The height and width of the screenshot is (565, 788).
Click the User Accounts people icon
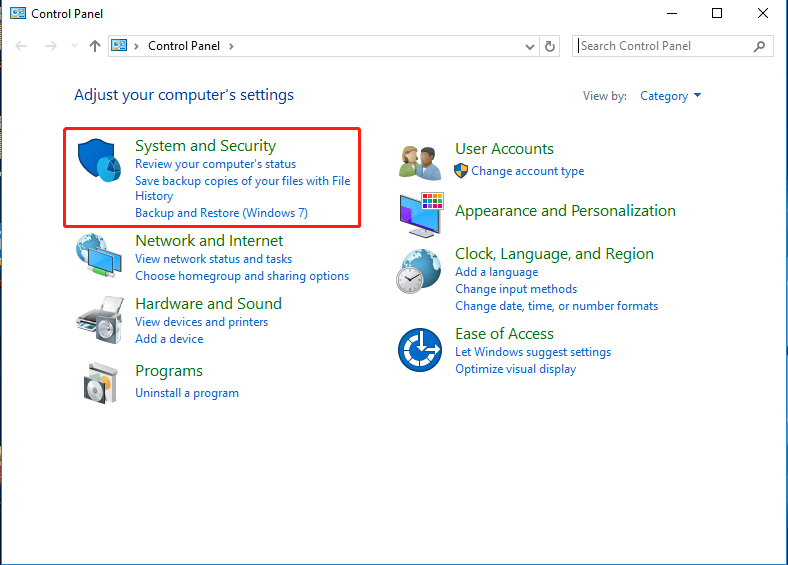[x=420, y=161]
